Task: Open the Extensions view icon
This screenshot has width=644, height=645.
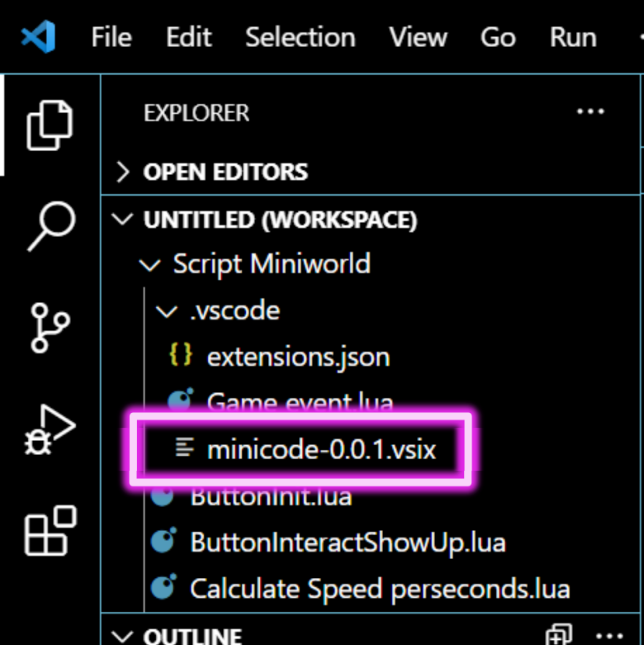Action: [x=50, y=531]
